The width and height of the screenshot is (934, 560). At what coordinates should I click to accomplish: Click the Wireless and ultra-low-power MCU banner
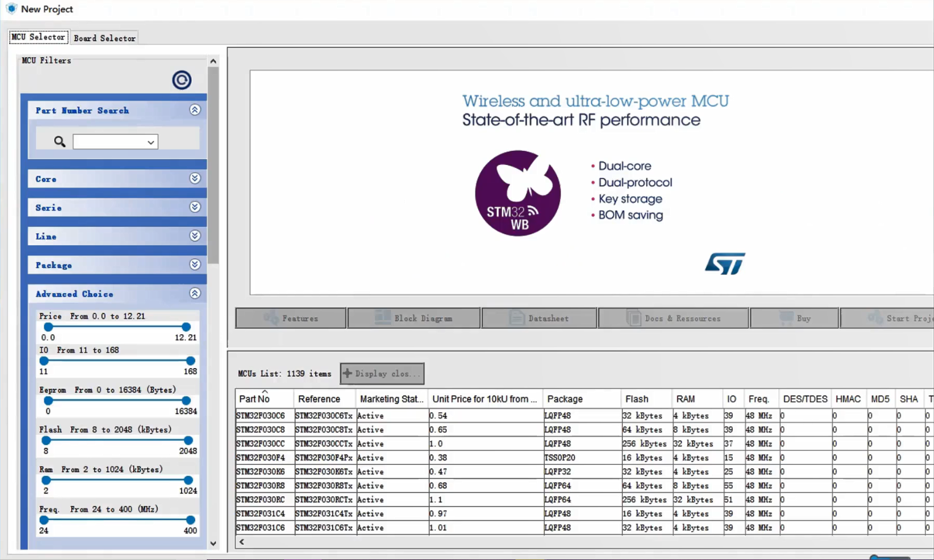[592, 182]
